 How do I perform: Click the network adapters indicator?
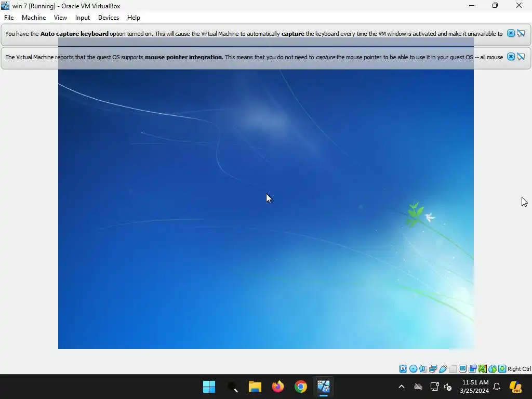(433, 368)
